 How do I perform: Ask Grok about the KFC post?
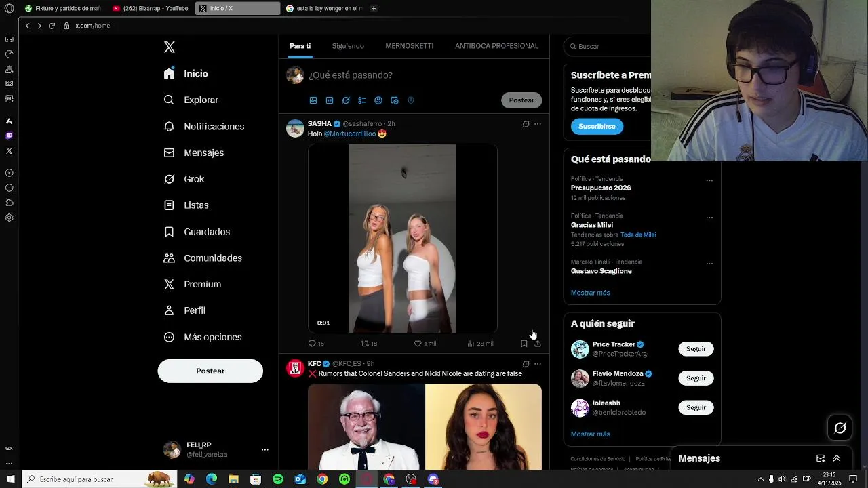526,364
